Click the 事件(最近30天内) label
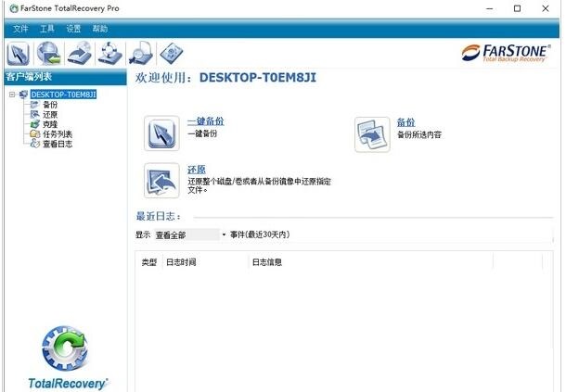The width and height of the screenshot is (566, 392). [260, 234]
